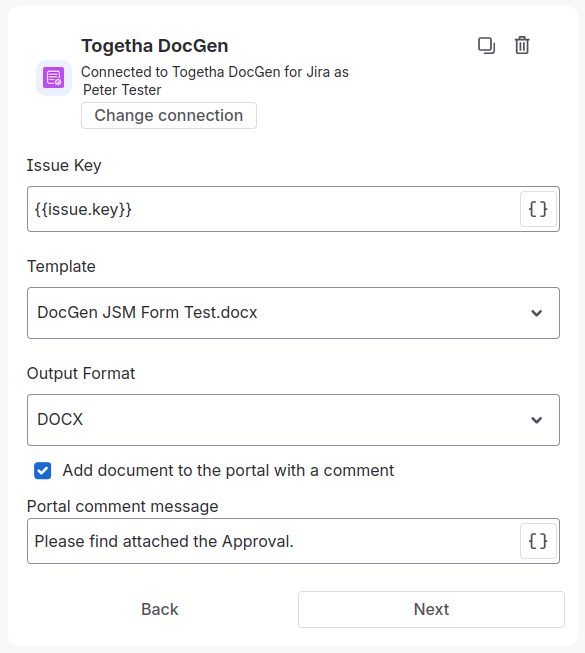Click the Next button
This screenshot has height=653, width=585.
[x=431, y=609]
